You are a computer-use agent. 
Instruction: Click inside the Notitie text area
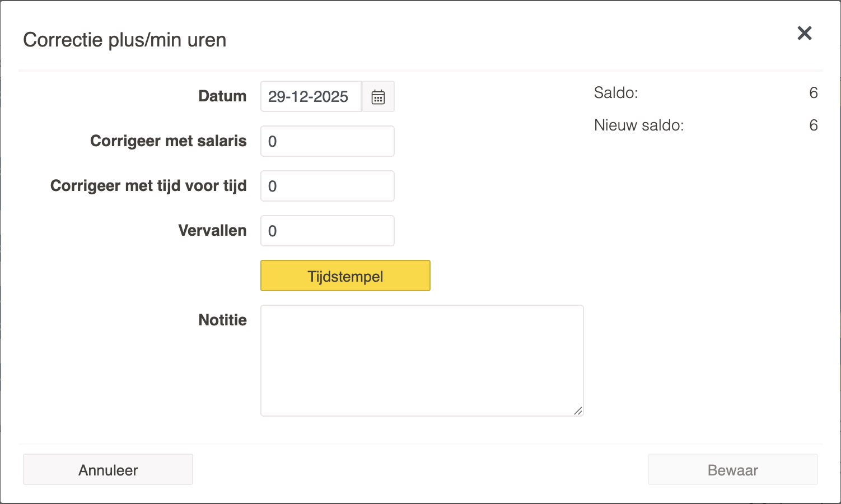tap(422, 360)
